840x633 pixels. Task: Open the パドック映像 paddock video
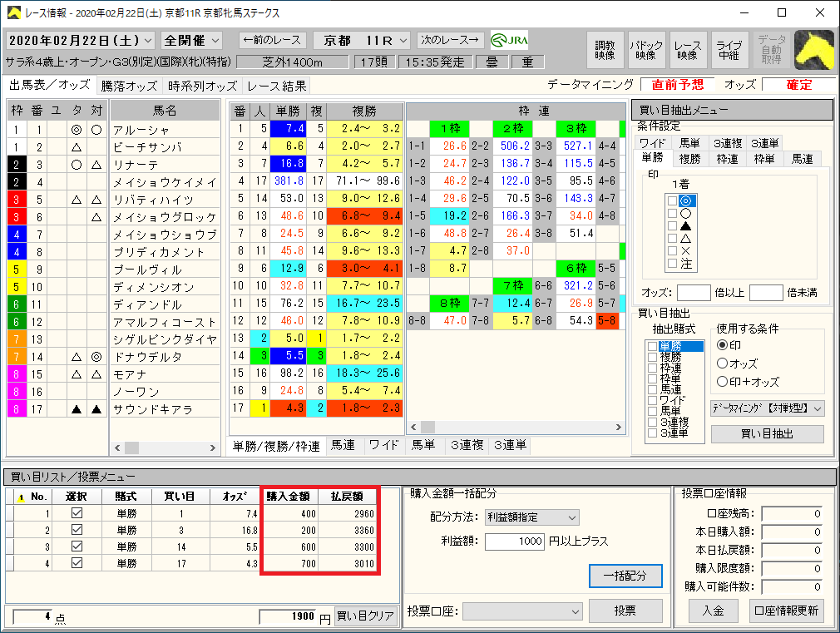(646, 50)
